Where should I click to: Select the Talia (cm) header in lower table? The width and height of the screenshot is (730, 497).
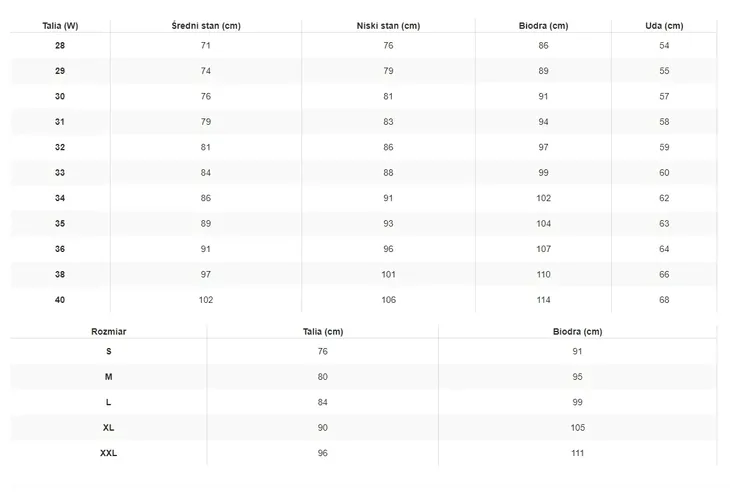(x=323, y=332)
